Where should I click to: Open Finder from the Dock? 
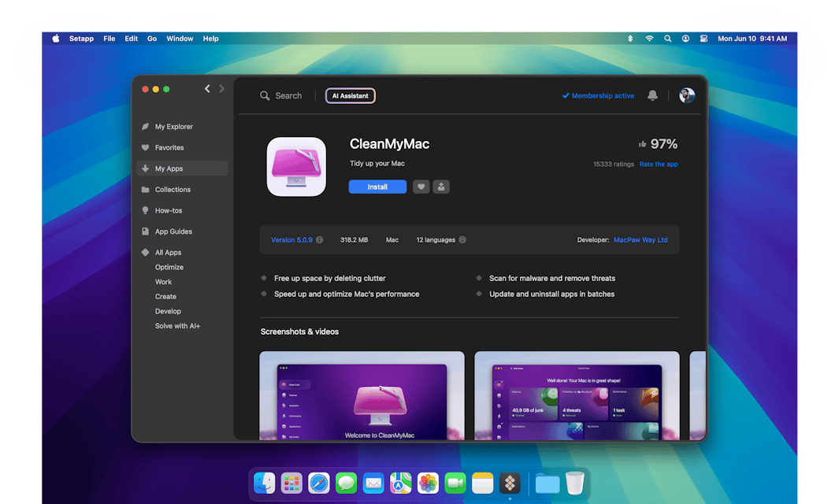coord(265,484)
